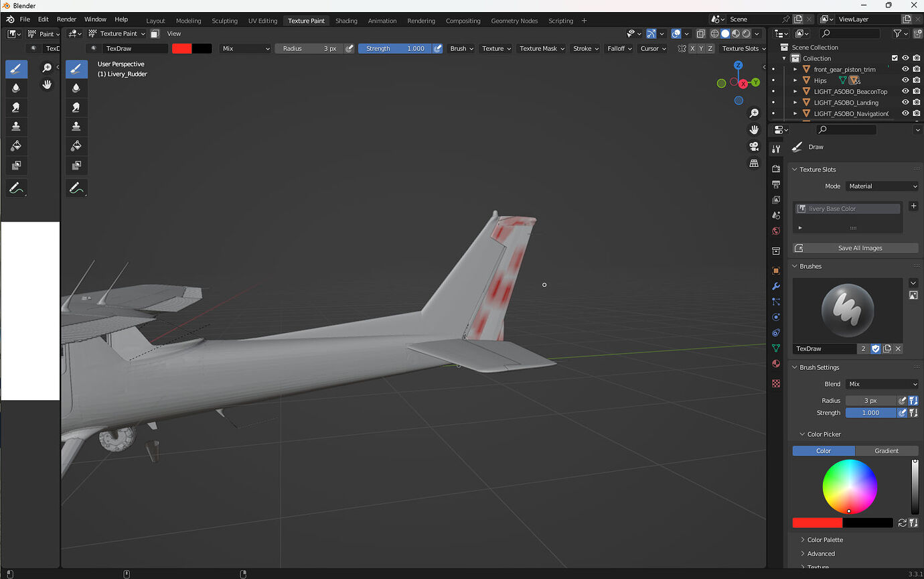Open the Edit menu
The width and height of the screenshot is (924, 579).
click(43, 19)
